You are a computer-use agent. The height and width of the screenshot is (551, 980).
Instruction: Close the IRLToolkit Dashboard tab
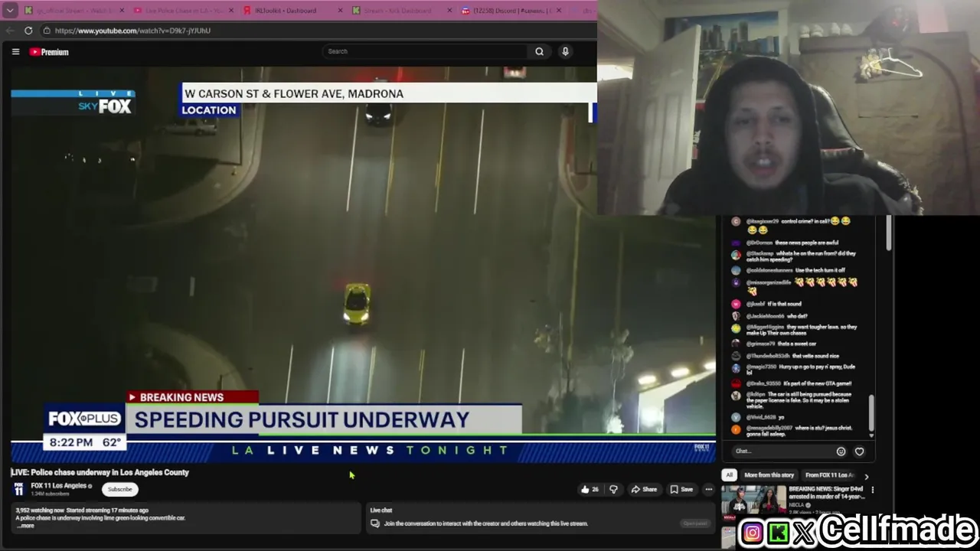[340, 11]
